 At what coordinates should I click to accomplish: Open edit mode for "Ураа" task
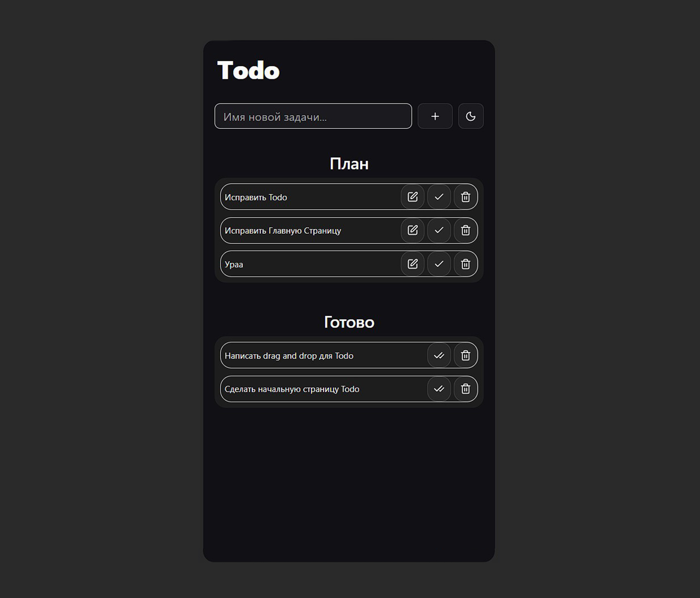[413, 264]
